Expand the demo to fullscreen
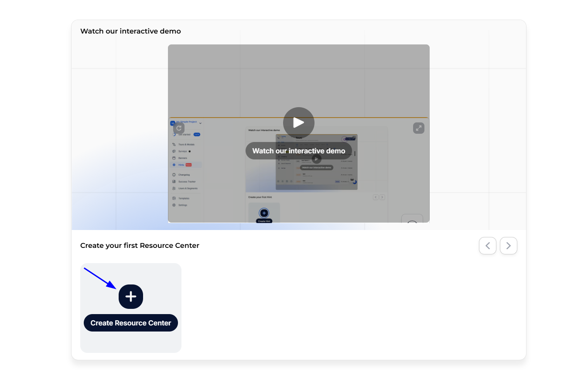Image resolution: width=588 pixels, height=379 pixels. [418, 128]
